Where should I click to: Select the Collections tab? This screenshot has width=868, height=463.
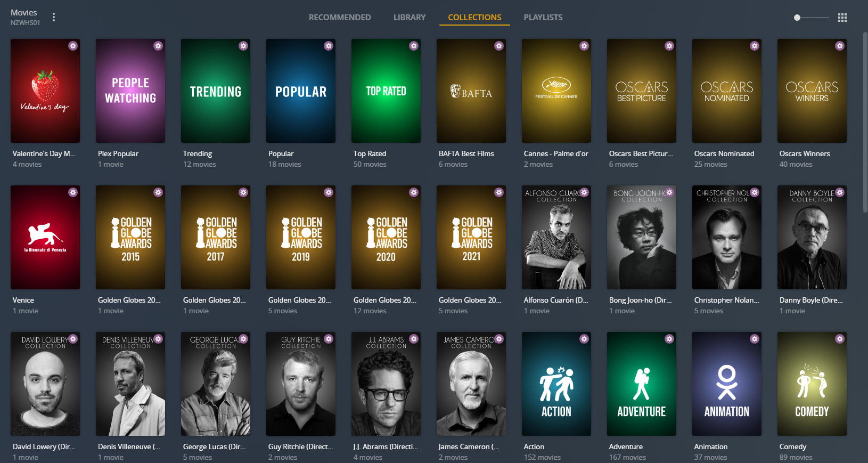coord(474,18)
